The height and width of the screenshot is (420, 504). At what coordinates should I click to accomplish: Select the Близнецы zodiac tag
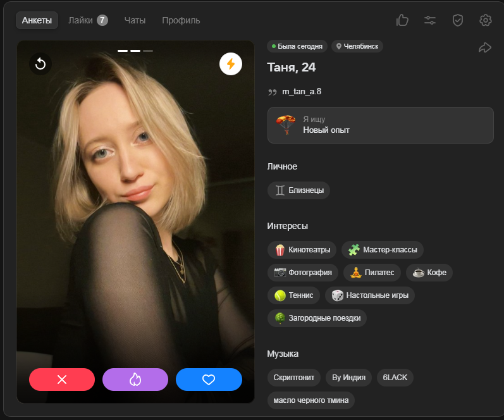[298, 190]
